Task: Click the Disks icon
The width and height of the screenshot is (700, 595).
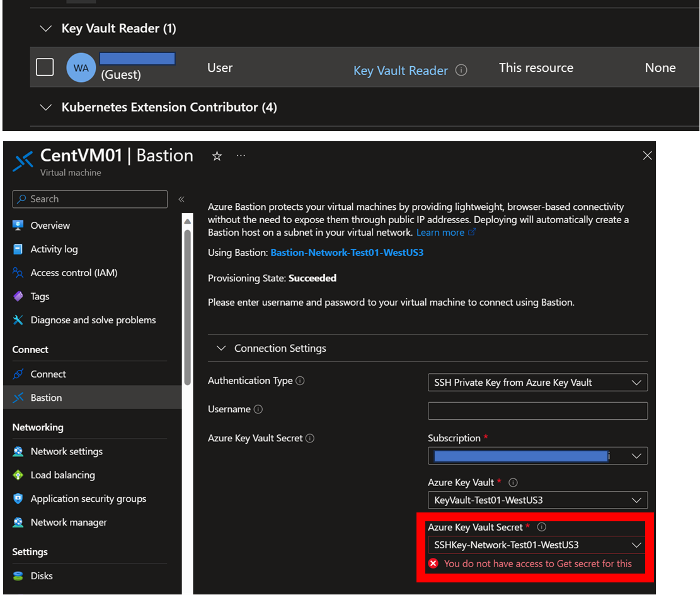Action: coord(18,576)
